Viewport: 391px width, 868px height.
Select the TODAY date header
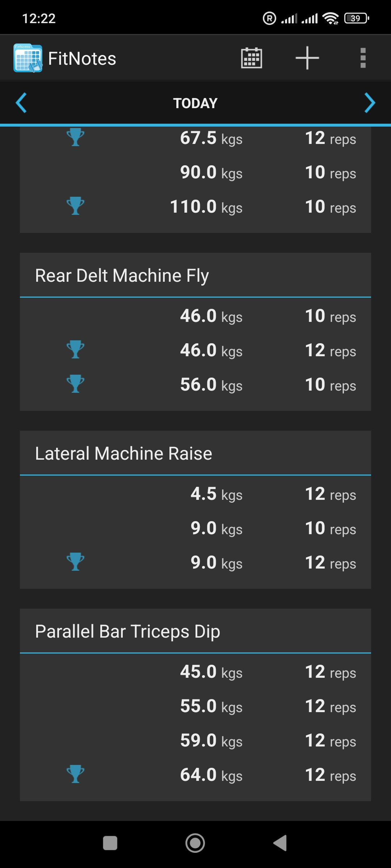click(x=195, y=103)
